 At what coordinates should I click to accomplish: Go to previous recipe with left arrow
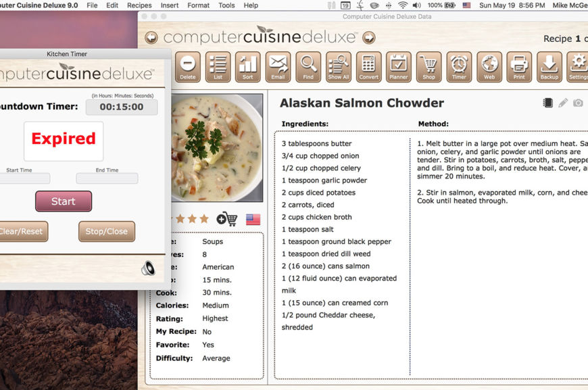click(x=151, y=37)
